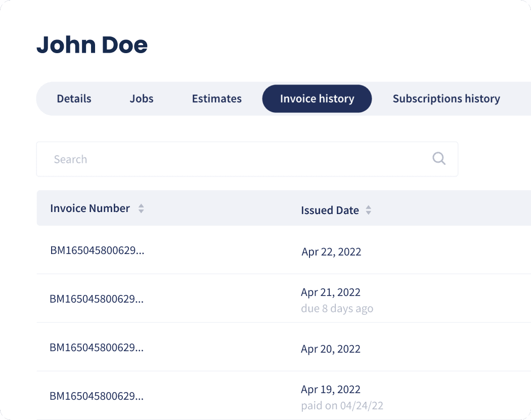Image resolution: width=531 pixels, height=420 pixels.
Task: Click the Apr 21, 2022 date
Action: (x=331, y=292)
